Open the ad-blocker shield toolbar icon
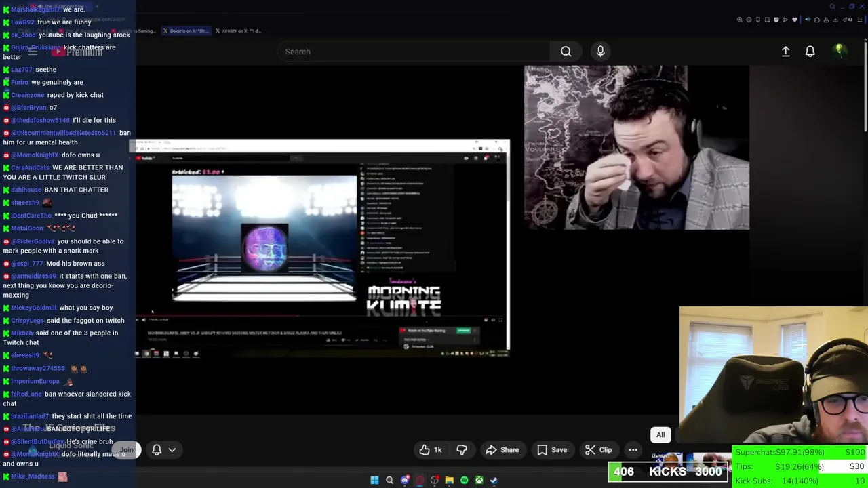Image resolution: width=868 pixels, height=488 pixels. 776,20
